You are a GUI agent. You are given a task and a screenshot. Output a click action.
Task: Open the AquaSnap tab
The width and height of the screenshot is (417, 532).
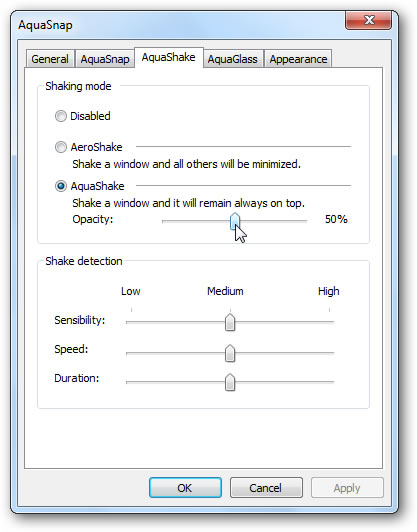tap(105, 59)
